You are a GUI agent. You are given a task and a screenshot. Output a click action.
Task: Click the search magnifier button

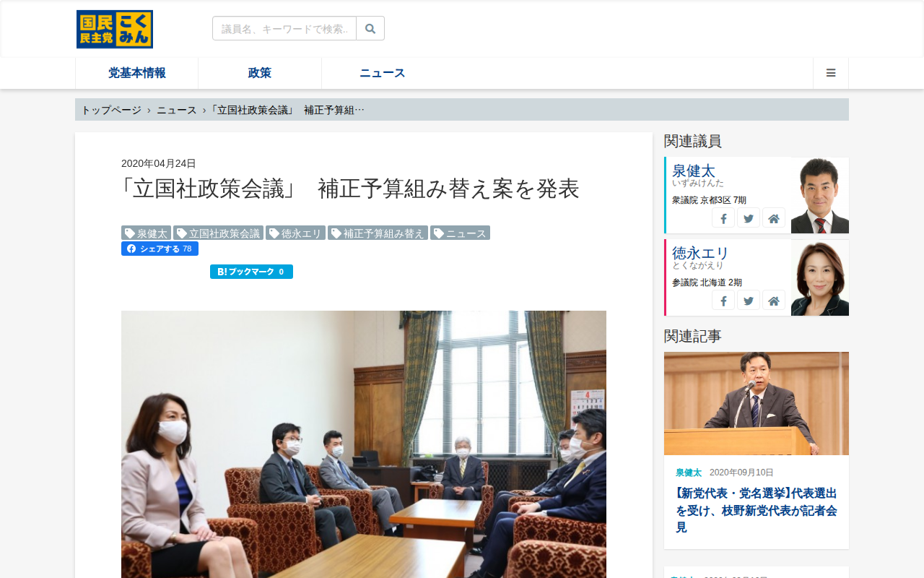[x=370, y=28]
